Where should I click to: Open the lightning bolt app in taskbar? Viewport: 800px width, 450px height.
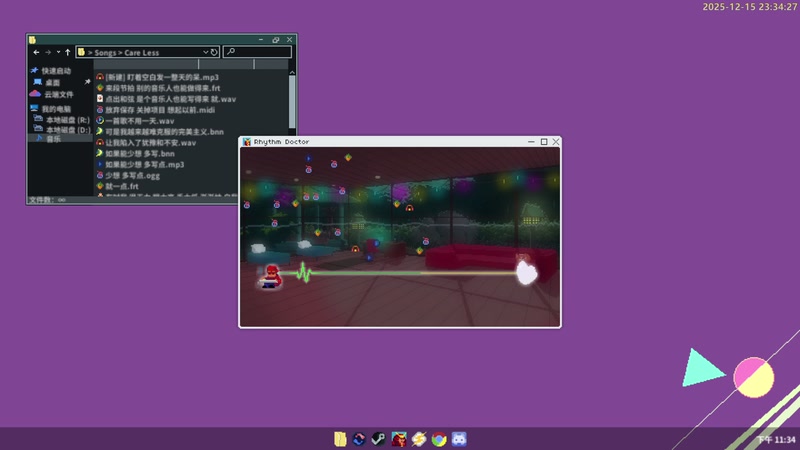(x=419, y=439)
